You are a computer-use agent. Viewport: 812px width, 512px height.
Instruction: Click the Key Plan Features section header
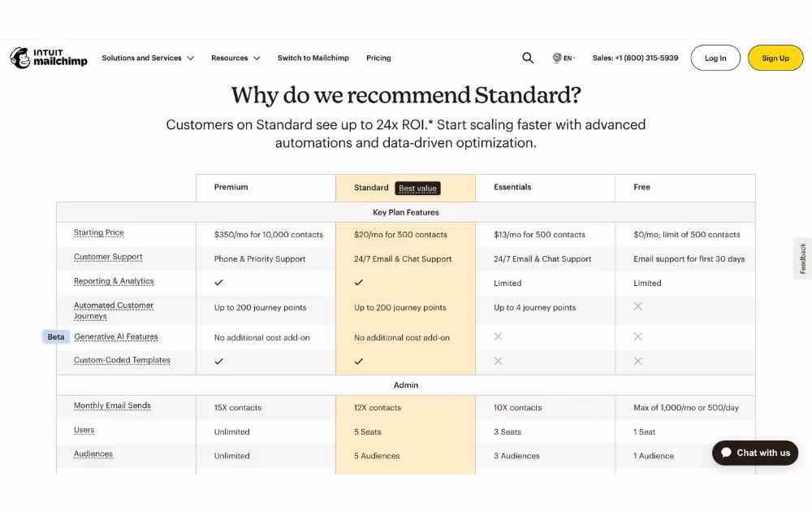point(405,212)
